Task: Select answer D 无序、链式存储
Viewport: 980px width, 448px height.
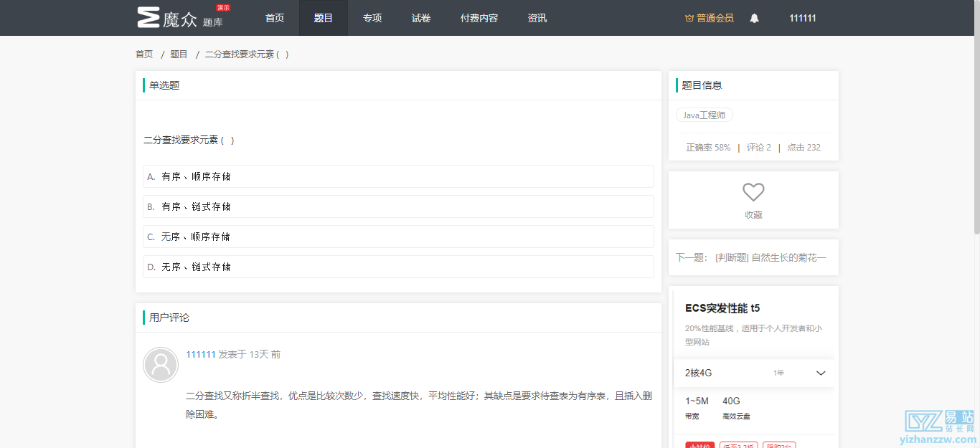Action: click(x=398, y=266)
